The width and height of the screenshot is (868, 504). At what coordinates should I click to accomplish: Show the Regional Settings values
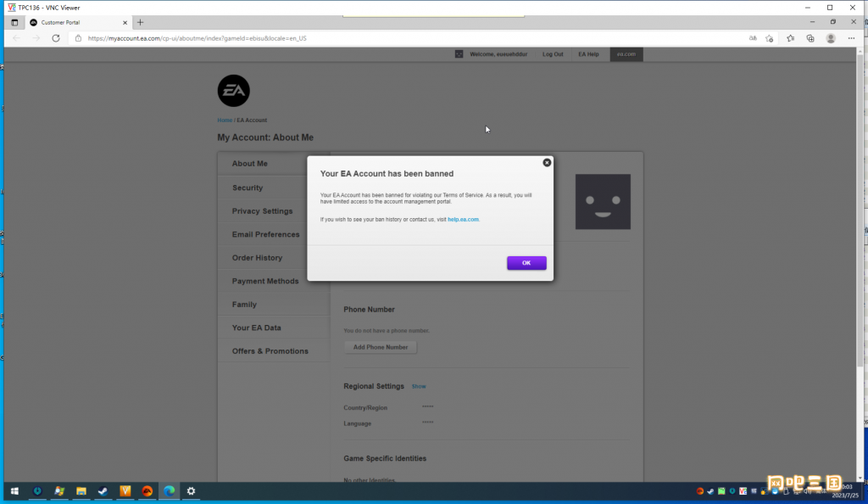click(419, 387)
